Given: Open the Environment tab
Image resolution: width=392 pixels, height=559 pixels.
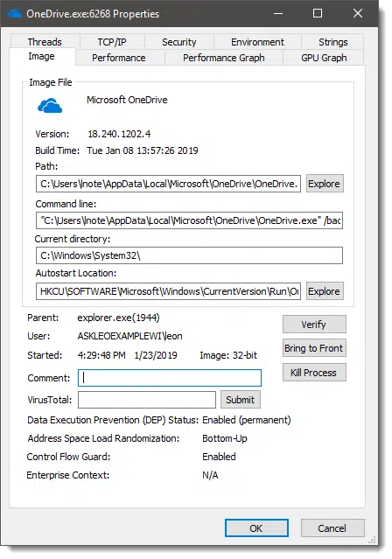Looking at the screenshot, I should click(257, 42).
